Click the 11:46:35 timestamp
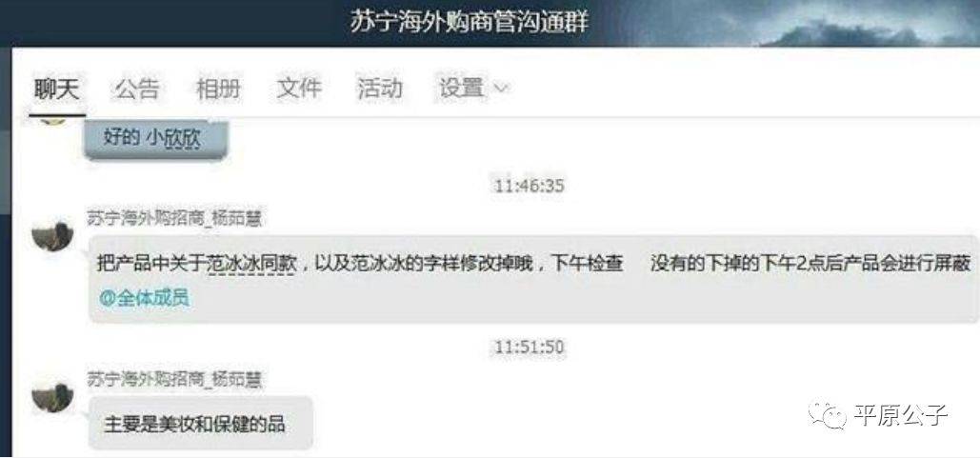980x458 pixels. 530,187
